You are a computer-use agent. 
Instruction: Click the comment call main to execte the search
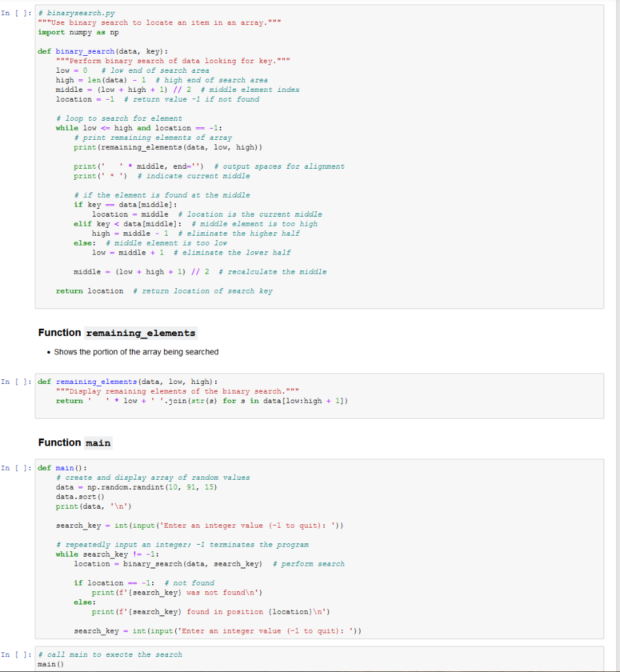coord(112,654)
